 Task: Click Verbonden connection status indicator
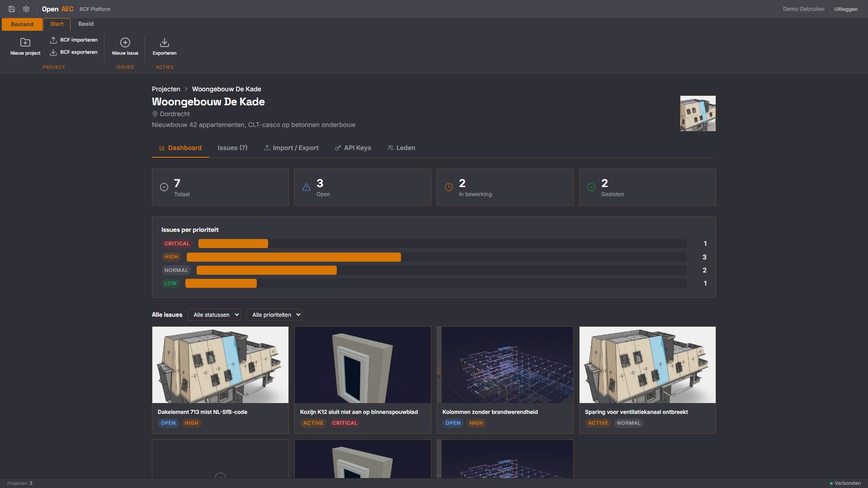click(x=845, y=483)
